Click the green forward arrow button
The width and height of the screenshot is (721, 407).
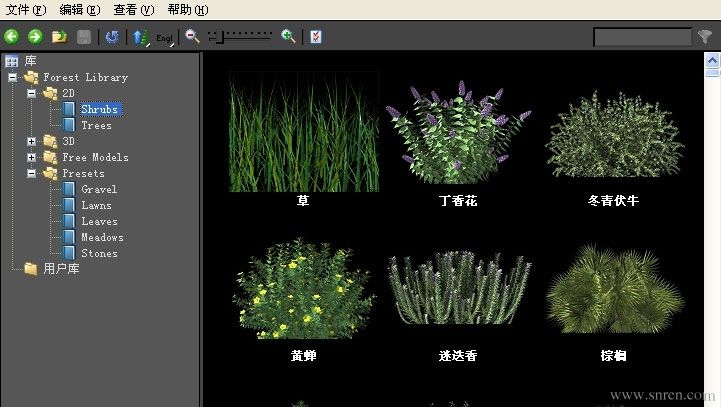tap(35, 36)
